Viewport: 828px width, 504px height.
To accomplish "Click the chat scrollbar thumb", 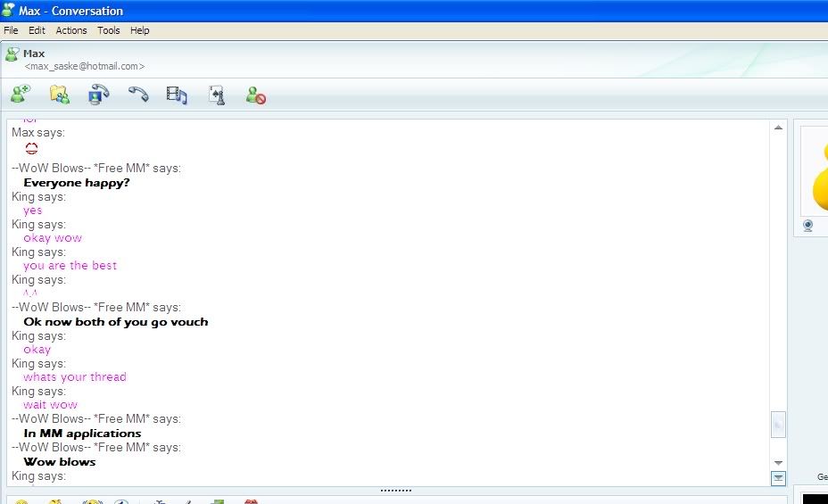I will point(778,425).
